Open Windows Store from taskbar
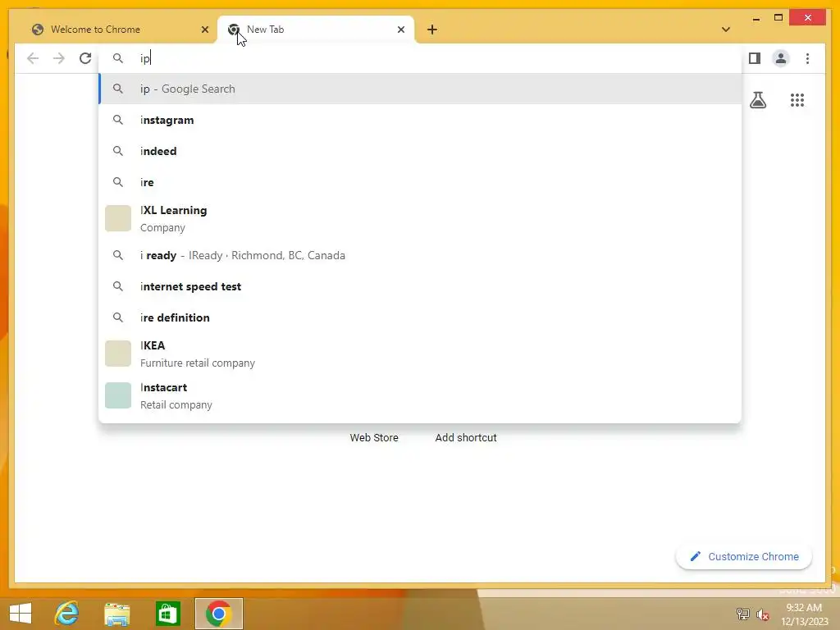Viewport: 840px width, 630px height. point(167,614)
